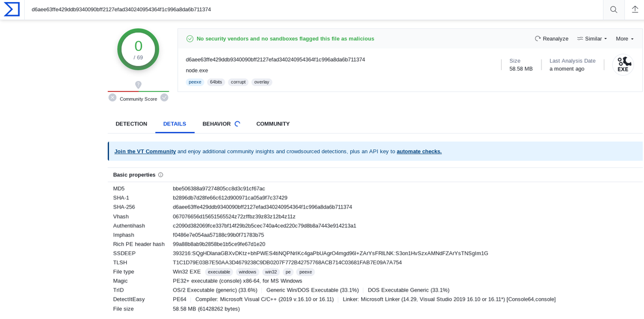Click the DetectItEasy Linker entry
This screenshot has width=644, height=319.
click(x=449, y=299)
